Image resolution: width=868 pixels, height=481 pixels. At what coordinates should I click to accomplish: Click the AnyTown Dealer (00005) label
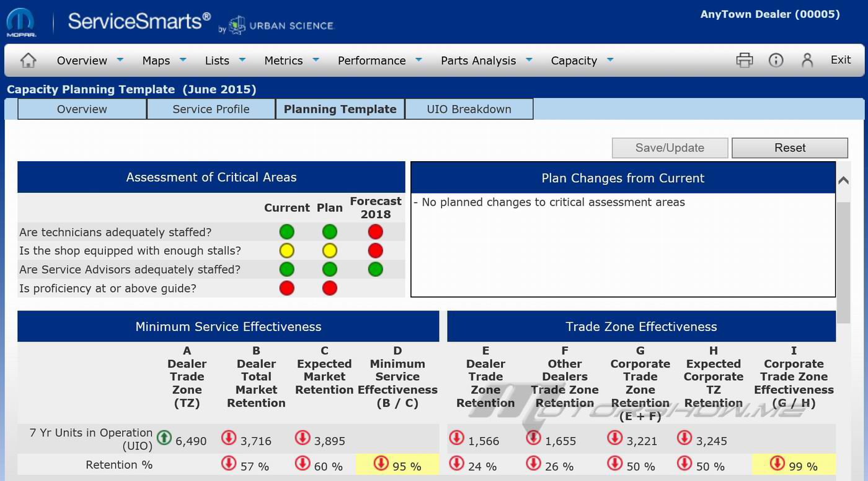[x=770, y=14]
